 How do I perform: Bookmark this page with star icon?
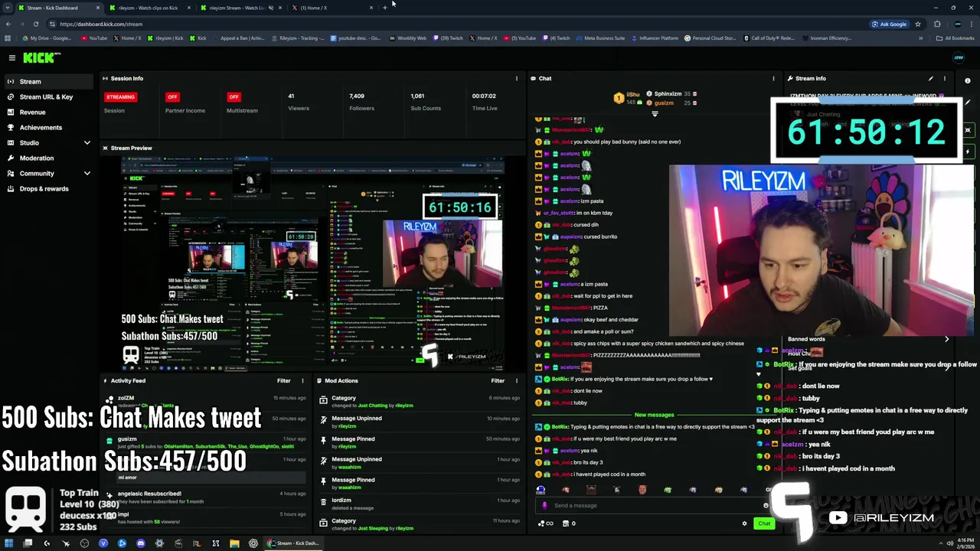point(920,24)
